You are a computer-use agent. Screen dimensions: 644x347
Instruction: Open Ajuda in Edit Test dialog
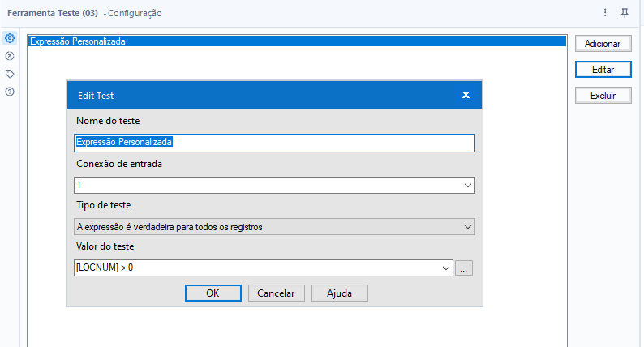coord(339,293)
